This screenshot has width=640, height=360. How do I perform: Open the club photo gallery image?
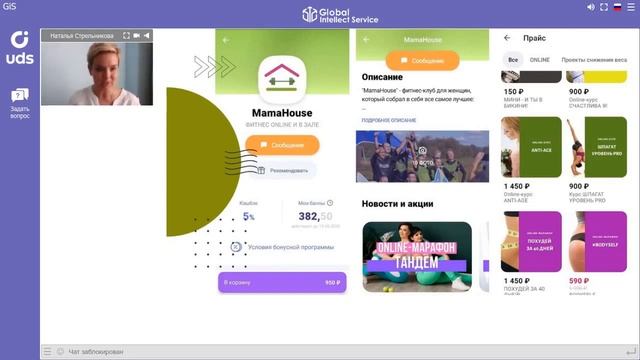click(x=422, y=156)
